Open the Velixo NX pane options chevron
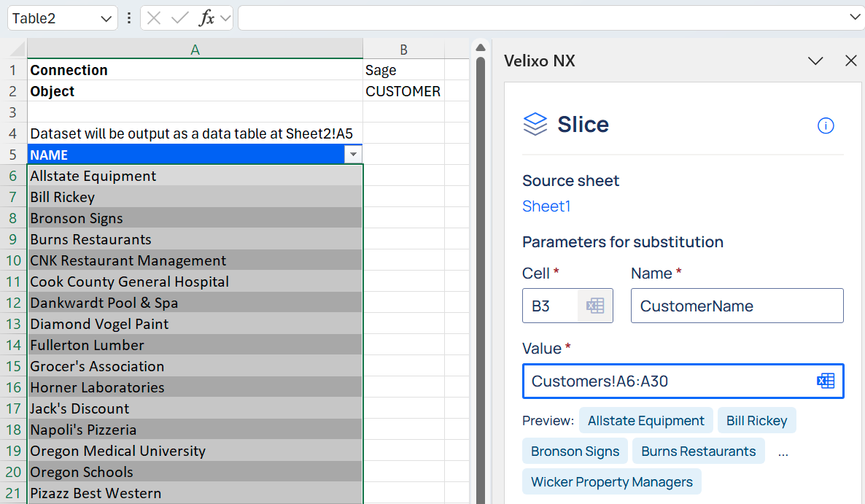This screenshot has height=504, width=865. pos(815,61)
